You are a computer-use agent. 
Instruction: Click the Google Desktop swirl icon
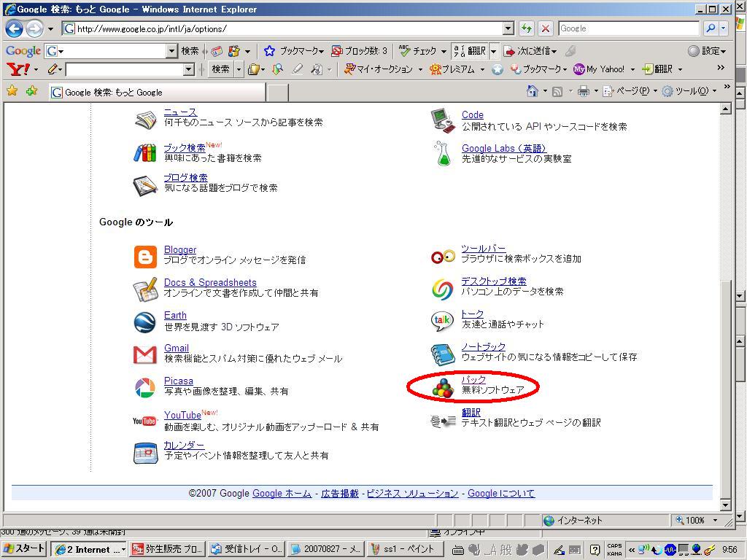click(x=443, y=289)
